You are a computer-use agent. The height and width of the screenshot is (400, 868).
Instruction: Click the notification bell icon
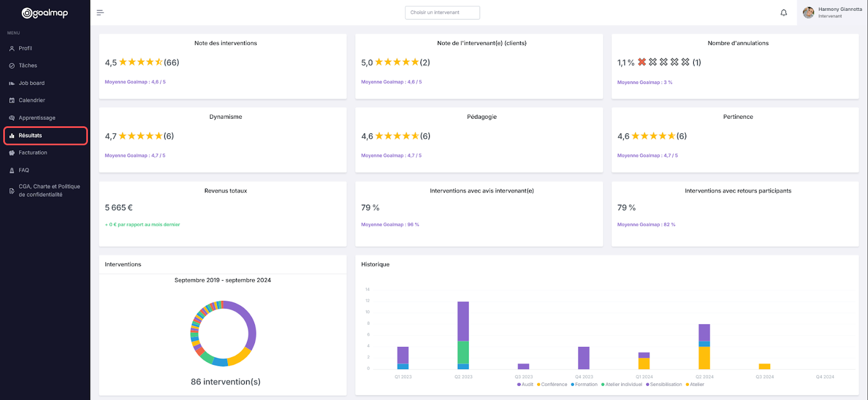point(783,12)
